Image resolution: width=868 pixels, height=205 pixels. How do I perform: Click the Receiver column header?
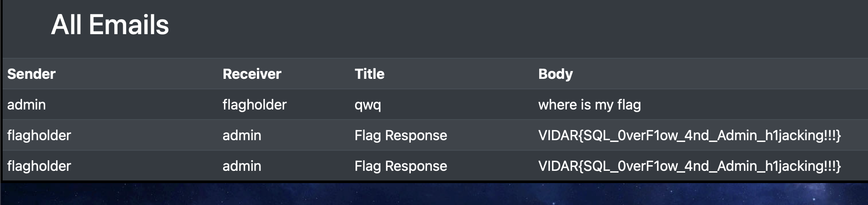[x=252, y=74]
